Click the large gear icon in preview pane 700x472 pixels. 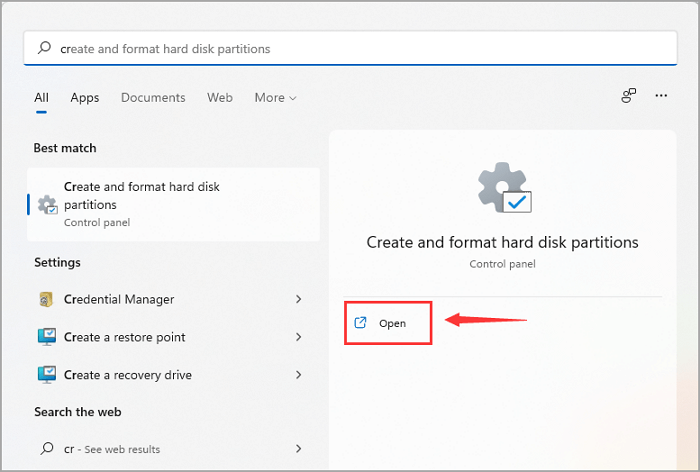pyautogui.click(x=502, y=189)
